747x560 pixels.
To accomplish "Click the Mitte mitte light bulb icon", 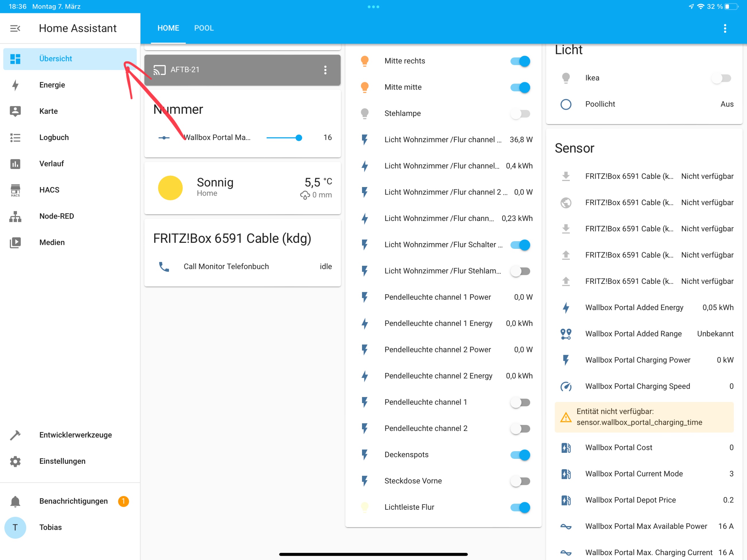I will [x=365, y=87].
